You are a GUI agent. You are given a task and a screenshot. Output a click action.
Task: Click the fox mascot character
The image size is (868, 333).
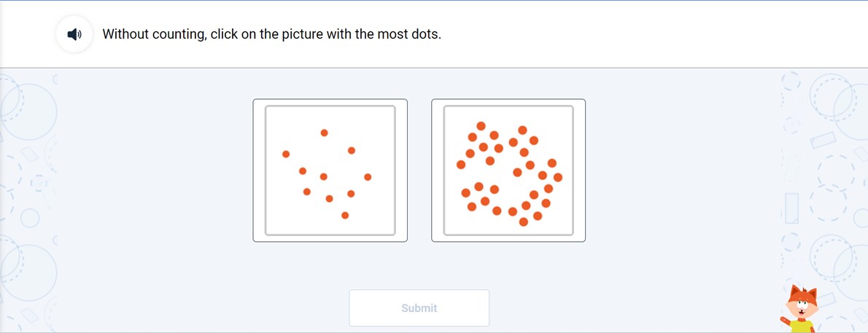(801, 309)
